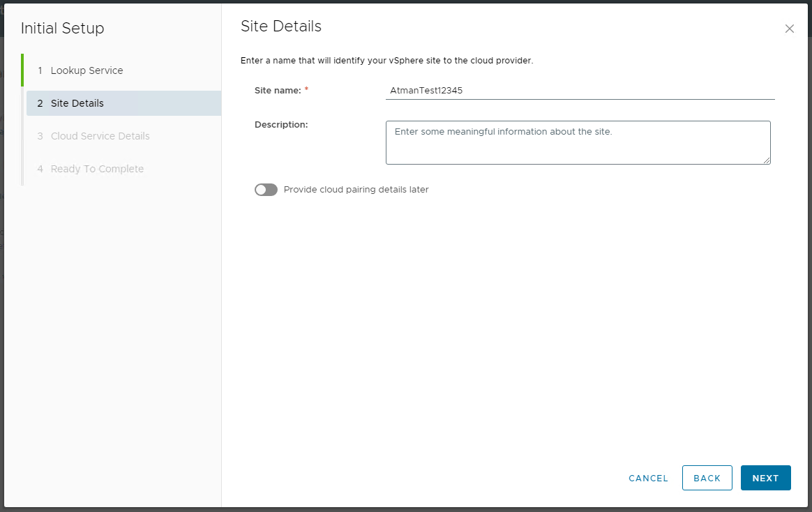Screen dimensions: 812x512
Task: Go to the Lookup Service step
Action: 87,70
